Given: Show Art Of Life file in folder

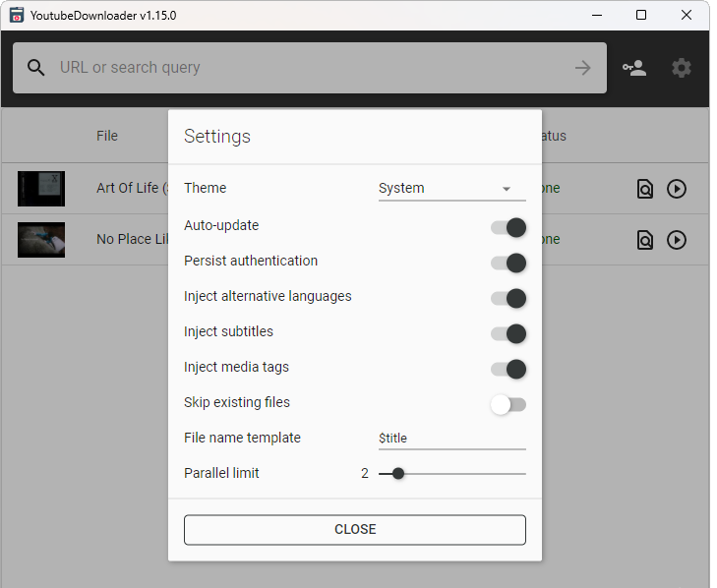Looking at the screenshot, I should [645, 189].
